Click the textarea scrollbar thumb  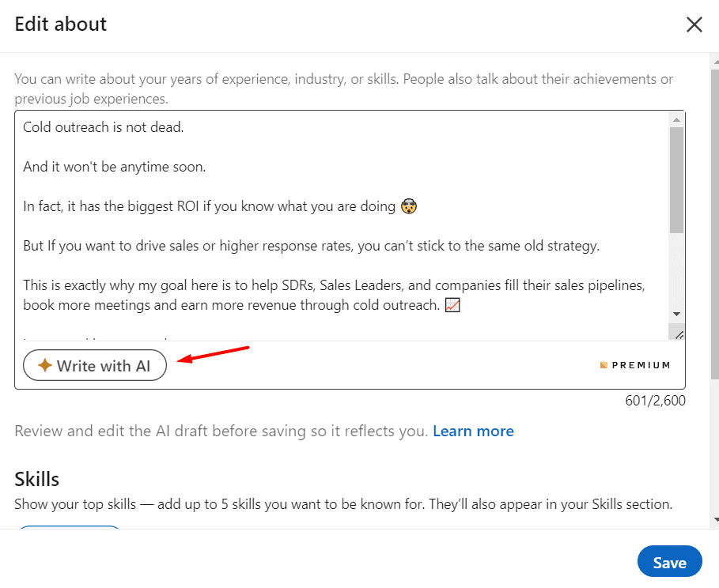[676, 180]
